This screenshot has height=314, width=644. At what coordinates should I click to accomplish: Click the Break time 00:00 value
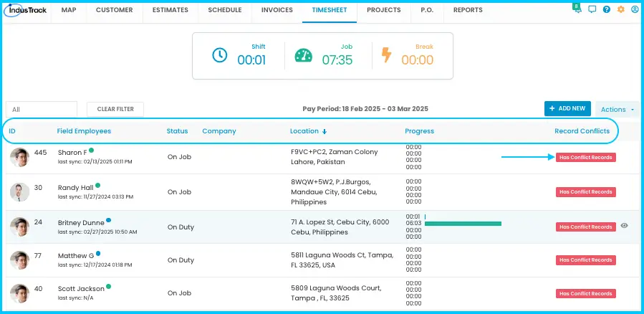click(x=418, y=60)
